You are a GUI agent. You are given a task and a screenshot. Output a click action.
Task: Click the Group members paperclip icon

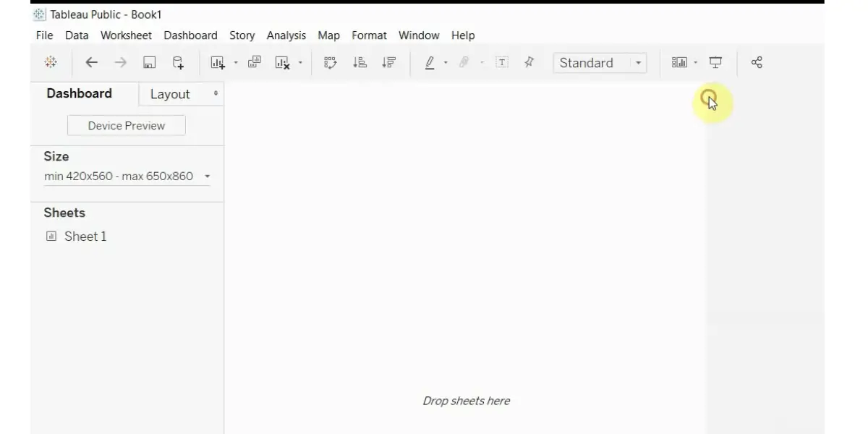click(x=464, y=63)
